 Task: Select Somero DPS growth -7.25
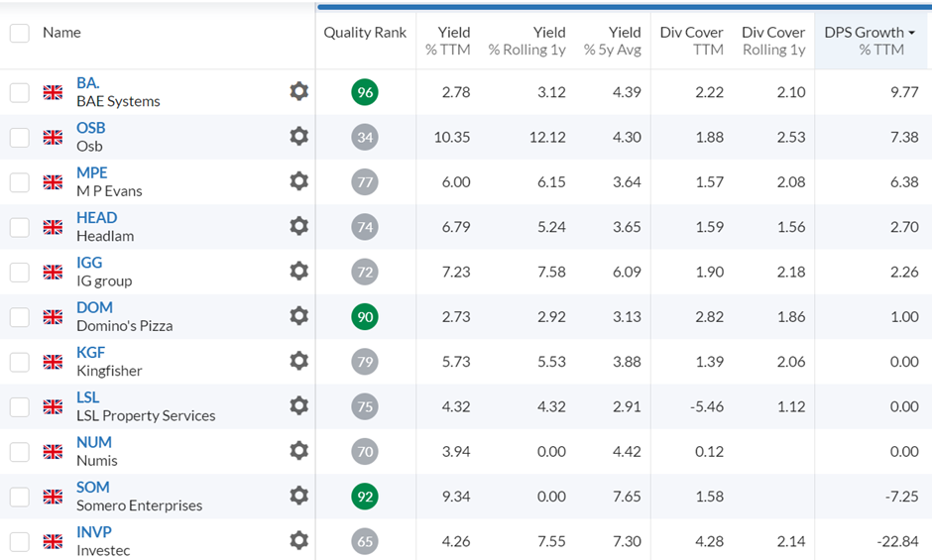point(901,497)
